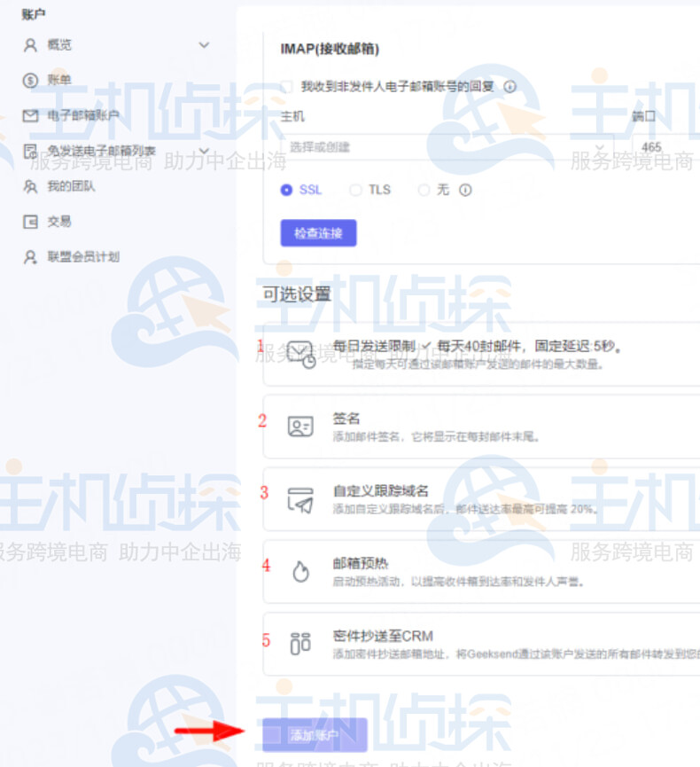Viewport: 700px width, 767px height.
Task: Click the 签名 ID card icon
Action: point(300,427)
